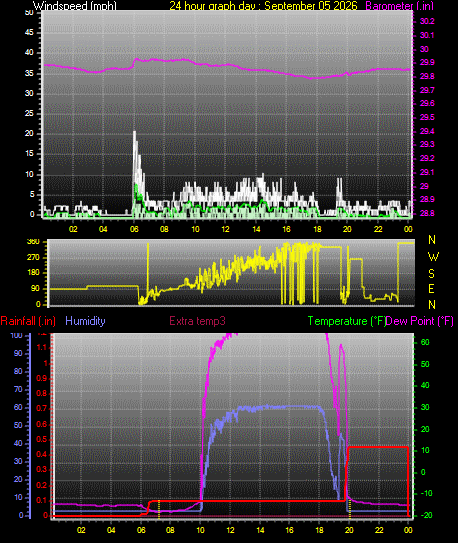Click the 12 hour label under windspeed chart
Viewport: 458px width, 543px height.
(x=226, y=229)
